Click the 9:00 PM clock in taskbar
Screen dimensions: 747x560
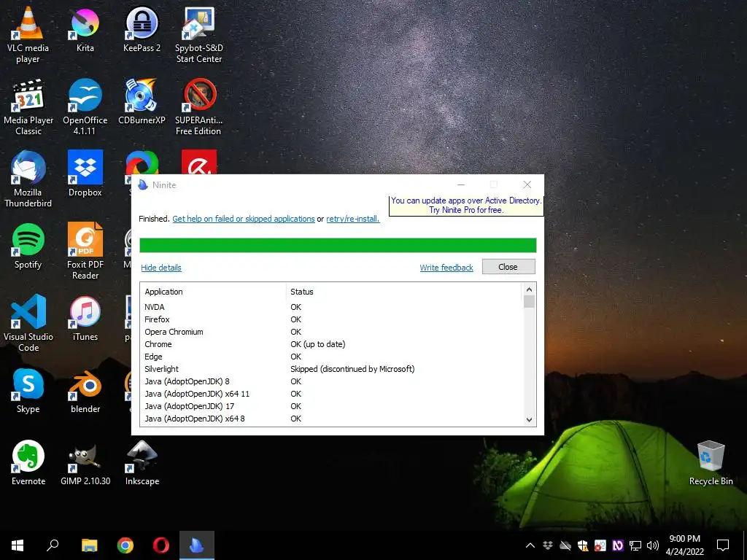(x=684, y=539)
